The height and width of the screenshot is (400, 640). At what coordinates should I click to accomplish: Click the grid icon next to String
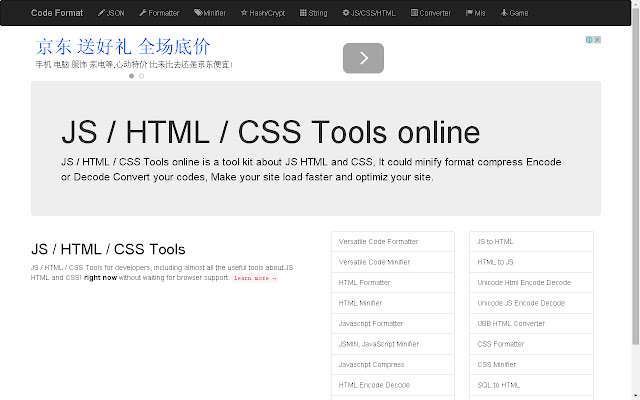[303, 13]
